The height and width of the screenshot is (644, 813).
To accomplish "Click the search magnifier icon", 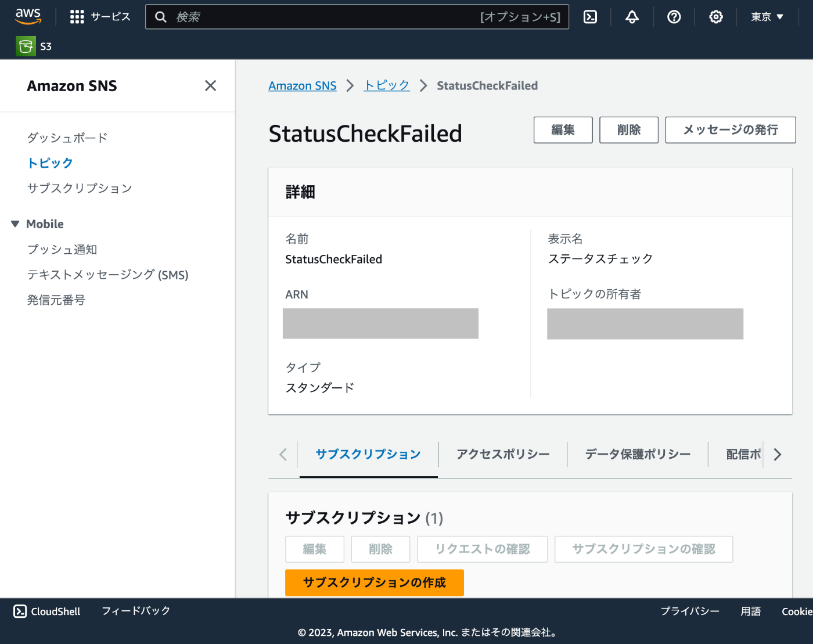I will point(161,17).
